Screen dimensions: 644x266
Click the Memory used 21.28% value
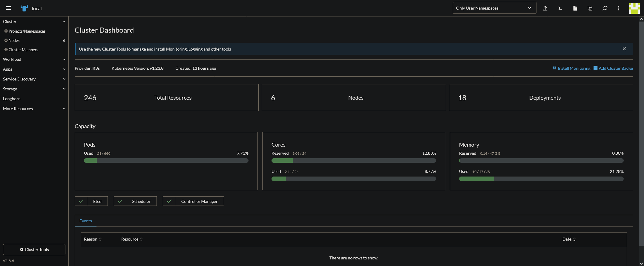617,171
